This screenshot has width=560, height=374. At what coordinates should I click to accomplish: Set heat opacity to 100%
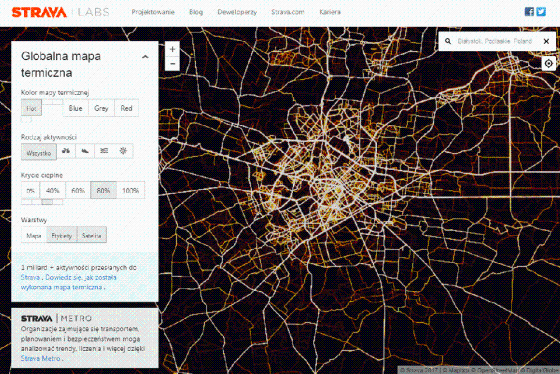tap(130, 190)
